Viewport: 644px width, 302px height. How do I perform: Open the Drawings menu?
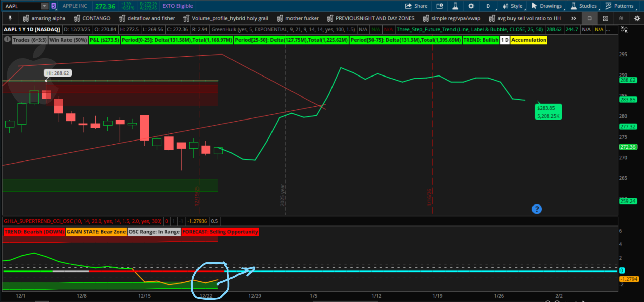point(547,6)
